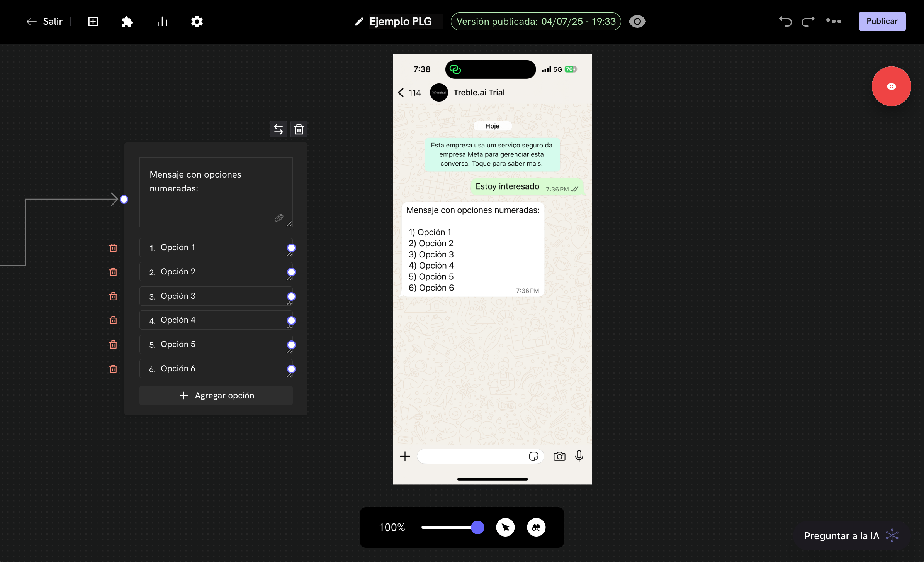Open the three-dots more options menu
The image size is (924, 562).
click(x=834, y=21)
